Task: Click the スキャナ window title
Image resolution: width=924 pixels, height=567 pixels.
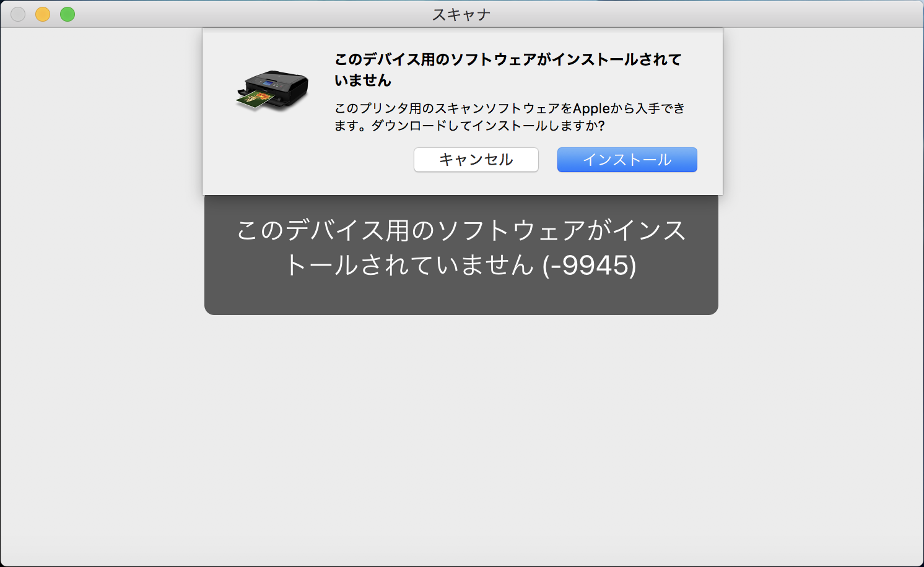Action: click(x=461, y=14)
